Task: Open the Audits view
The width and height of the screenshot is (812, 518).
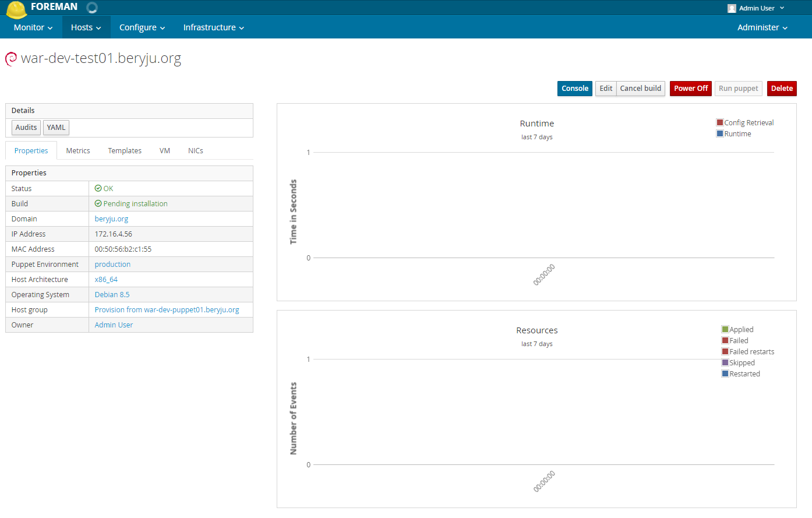Action: (x=26, y=128)
